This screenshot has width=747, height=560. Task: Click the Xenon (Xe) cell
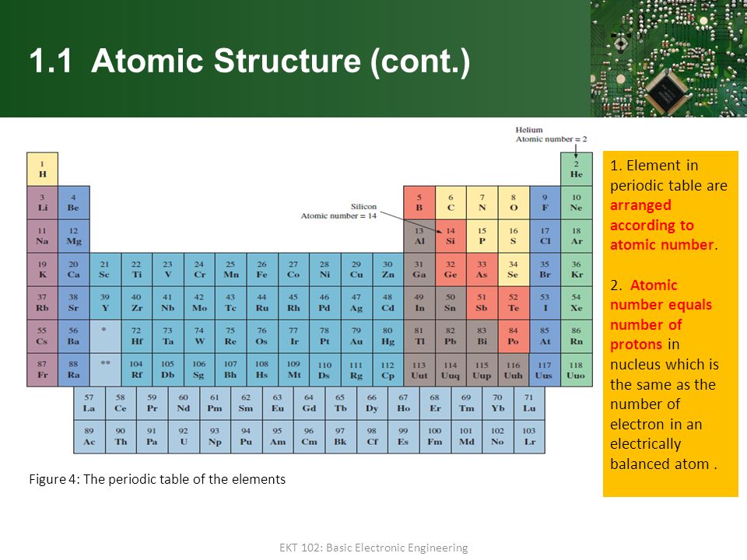(577, 303)
